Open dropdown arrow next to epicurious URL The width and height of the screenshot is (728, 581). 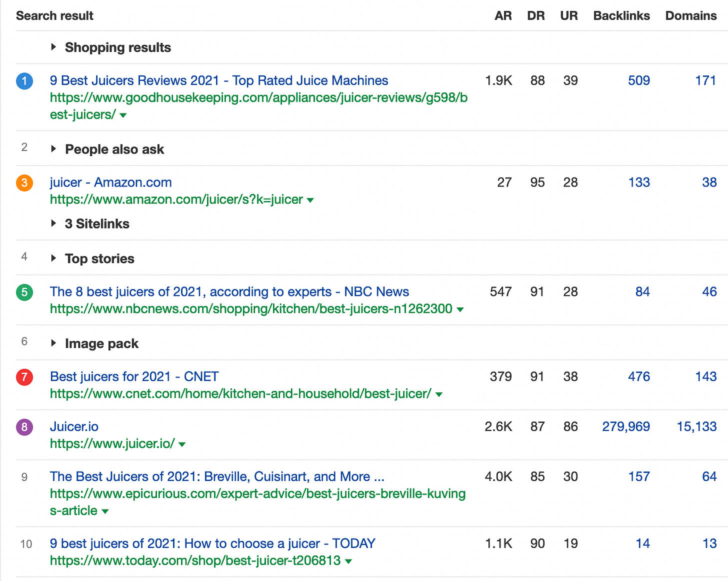105,511
